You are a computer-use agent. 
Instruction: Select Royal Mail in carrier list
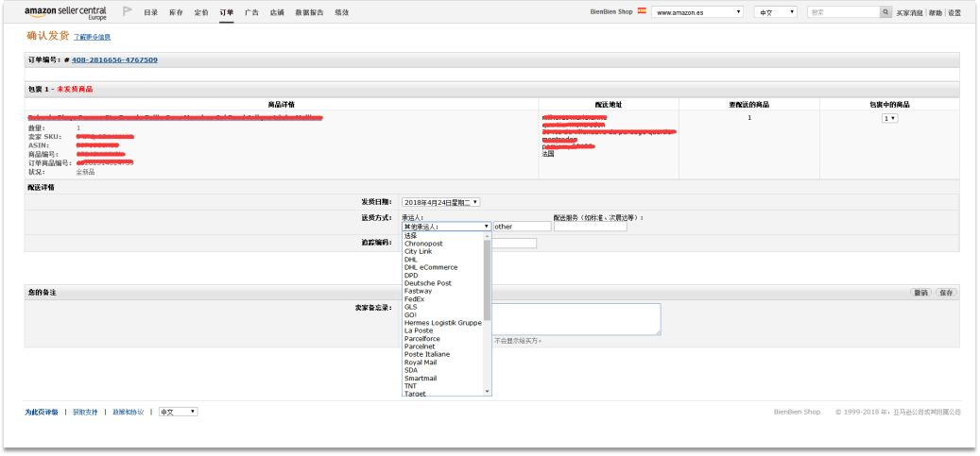point(421,363)
